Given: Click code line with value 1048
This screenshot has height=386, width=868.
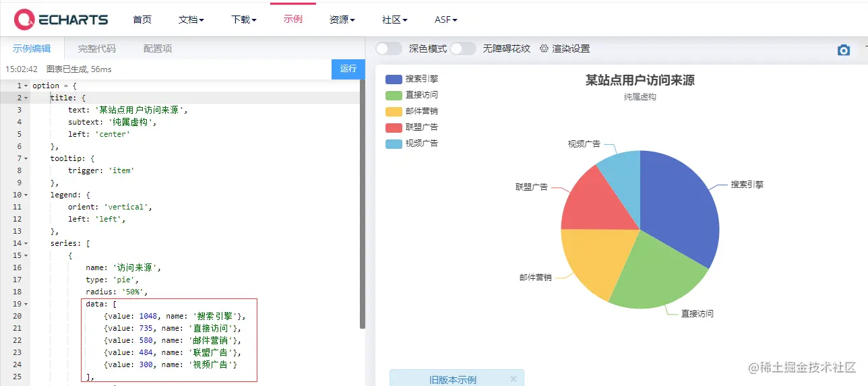Looking at the screenshot, I should pos(175,316).
